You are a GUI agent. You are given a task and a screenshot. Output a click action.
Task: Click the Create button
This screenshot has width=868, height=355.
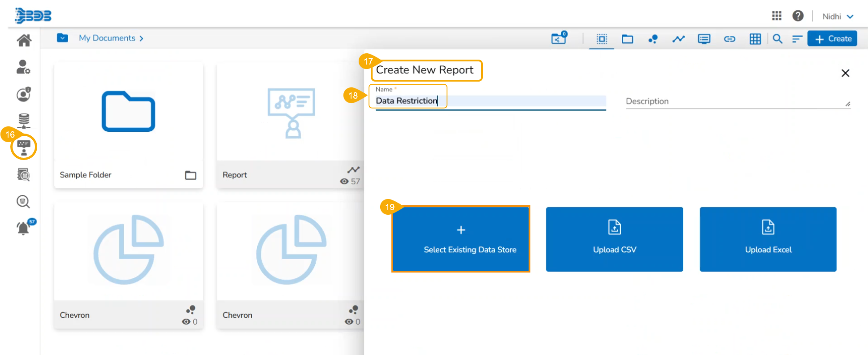point(832,39)
